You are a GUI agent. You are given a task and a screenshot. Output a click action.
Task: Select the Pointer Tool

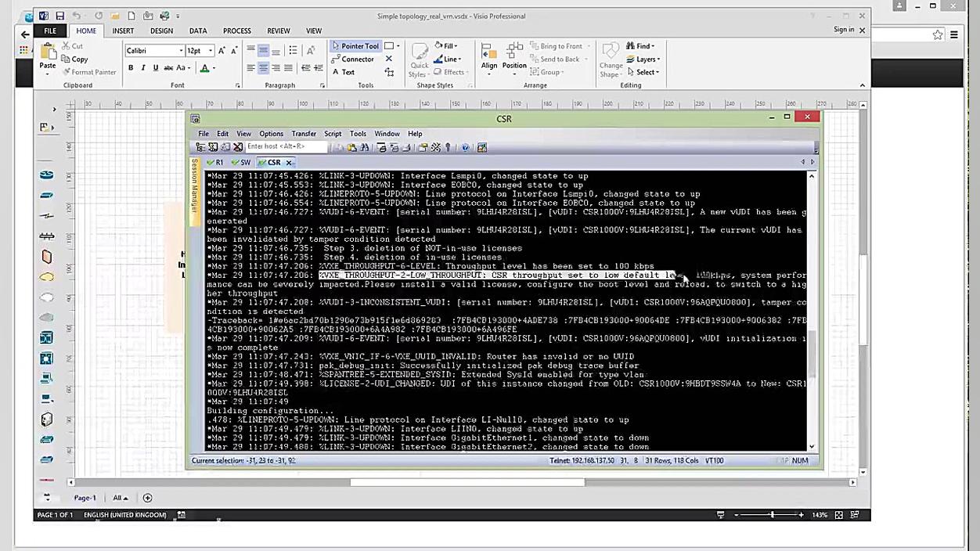point(355,46)
